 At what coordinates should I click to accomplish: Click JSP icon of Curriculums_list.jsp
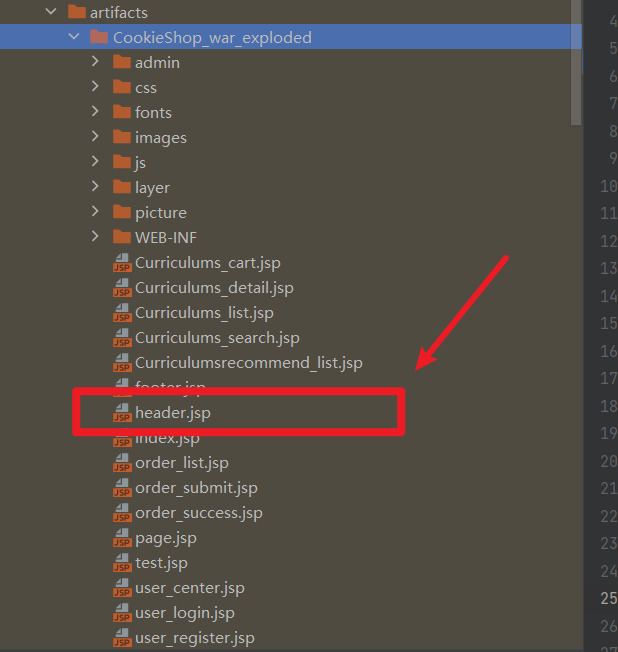(x=122, y=313)
